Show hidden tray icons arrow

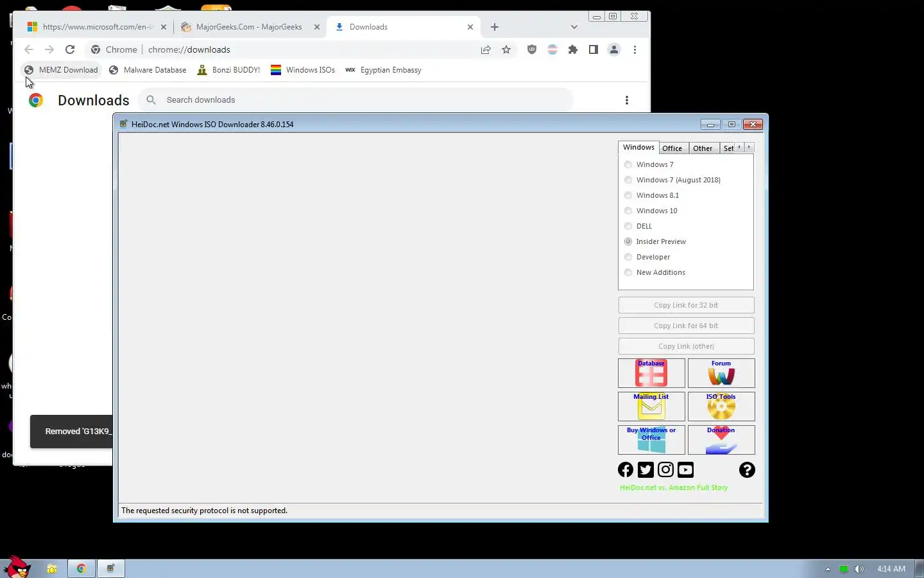click(828, 569)
